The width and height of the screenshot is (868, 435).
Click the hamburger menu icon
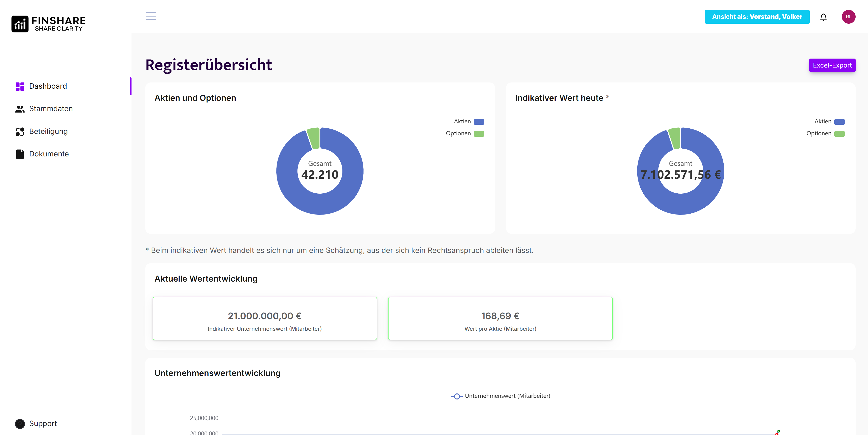[x=151, y=16]
